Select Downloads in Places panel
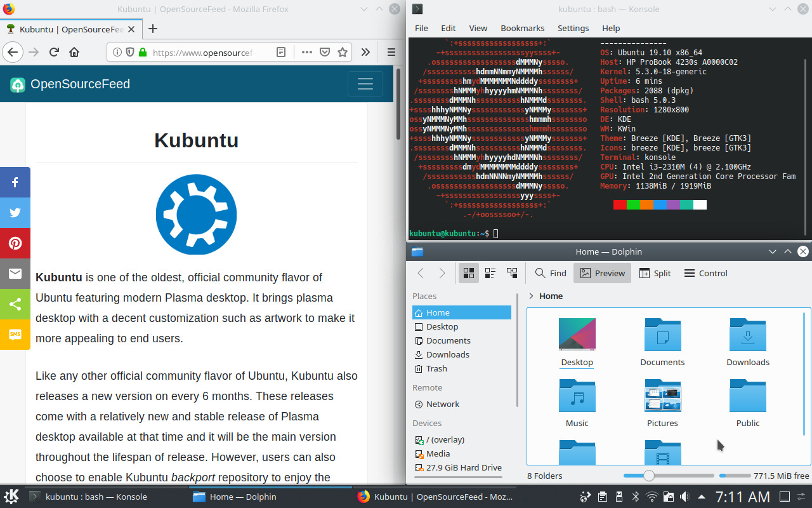This screenshot has height=508, width=812. point(447,354)
